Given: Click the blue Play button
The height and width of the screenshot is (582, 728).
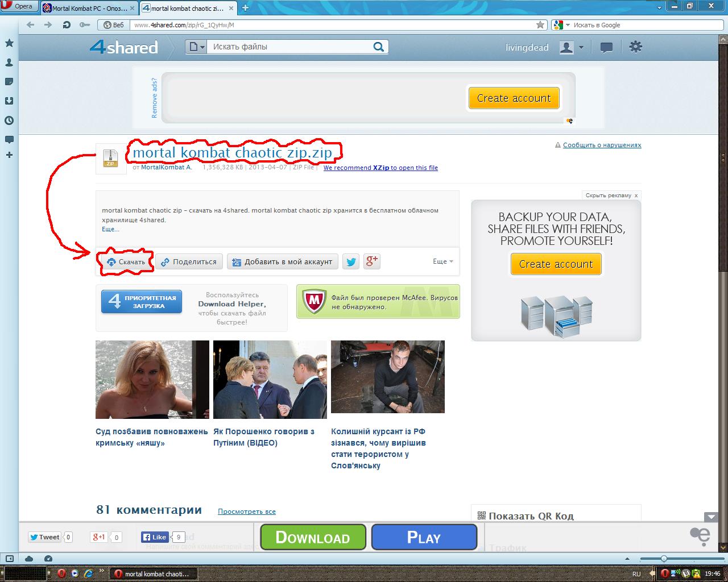Looking at the screenshot, I should point(424,537).
